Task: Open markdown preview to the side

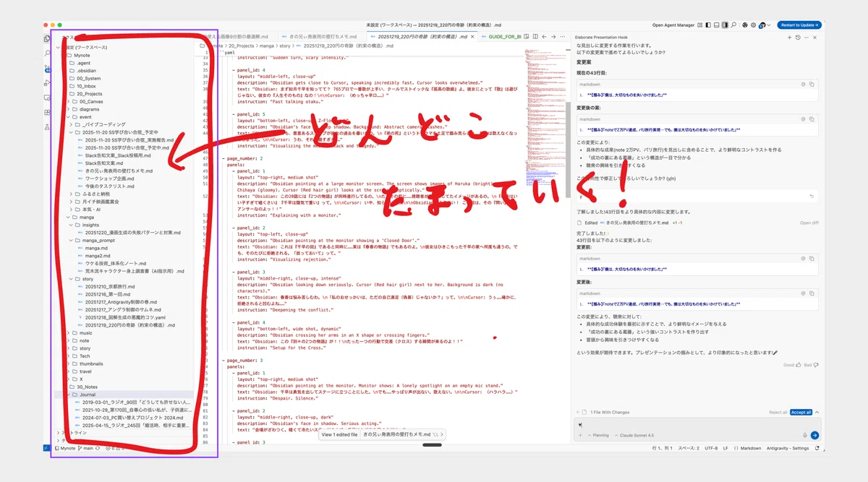Action: click(526, 36)
